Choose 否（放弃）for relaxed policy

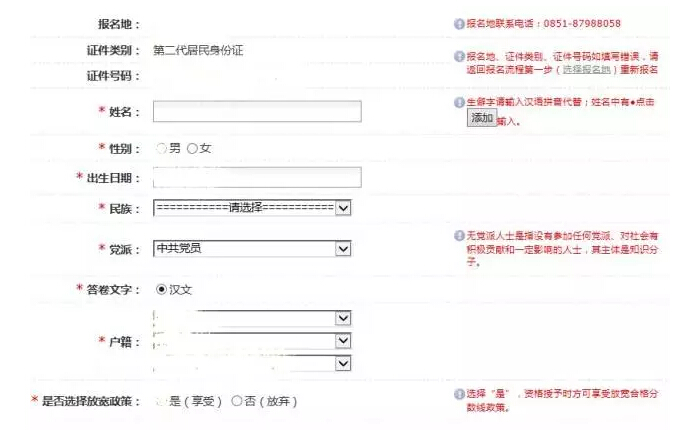coord(237,401)
